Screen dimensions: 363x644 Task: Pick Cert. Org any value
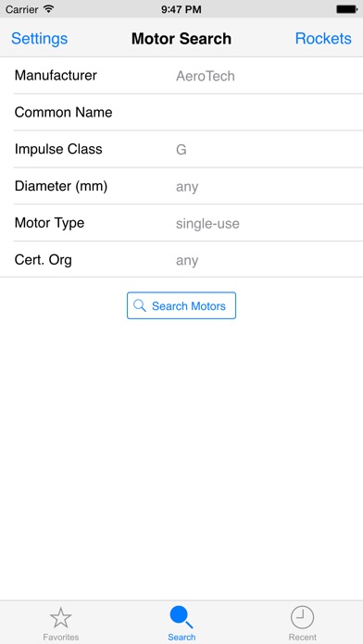[x=187, y=261]
